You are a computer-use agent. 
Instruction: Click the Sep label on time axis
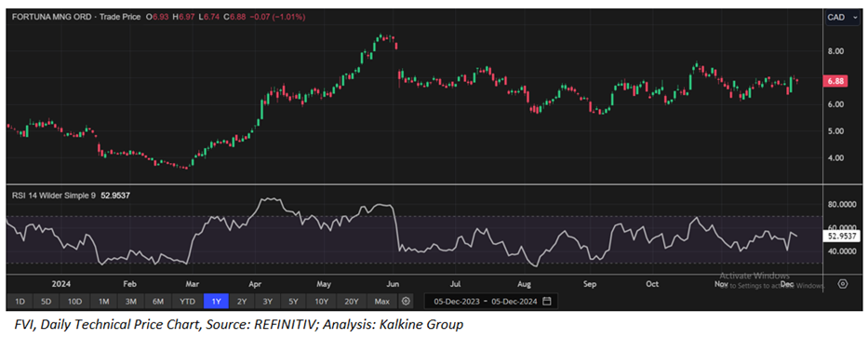click(x=589, y=284)
